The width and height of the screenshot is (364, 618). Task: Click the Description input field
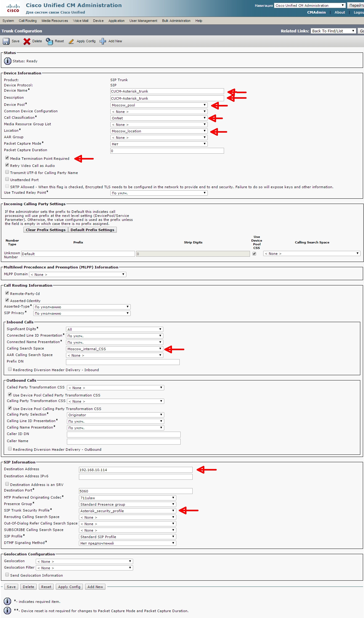click(x=167, y=98)
